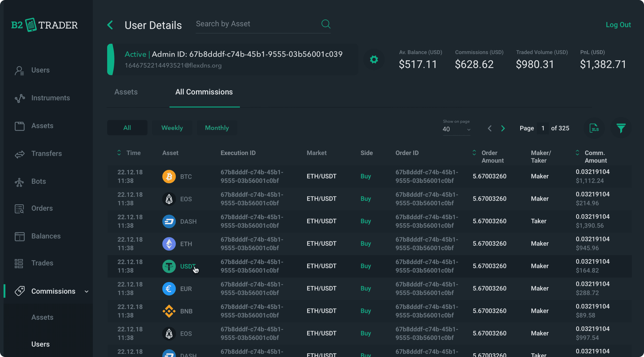Screen dimensions: 644x357
Task: Click the Orders sidebar icon
Action: (19, 208)
